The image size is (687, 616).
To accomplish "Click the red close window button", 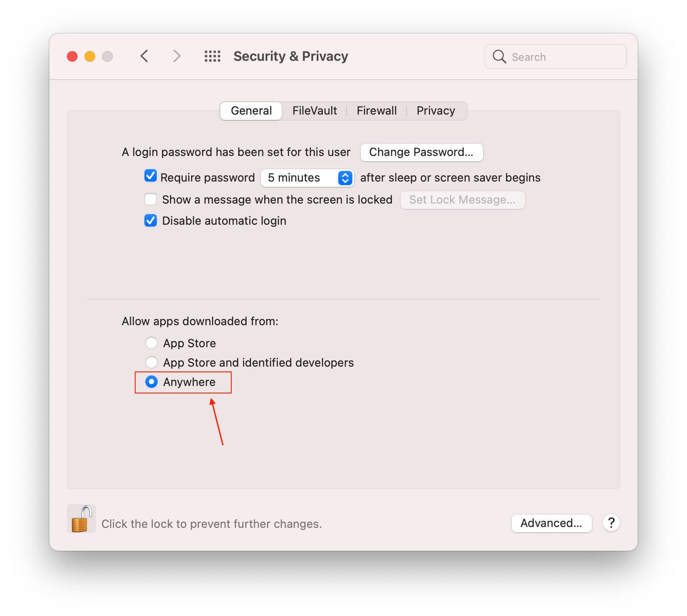I will pos(72,56).
